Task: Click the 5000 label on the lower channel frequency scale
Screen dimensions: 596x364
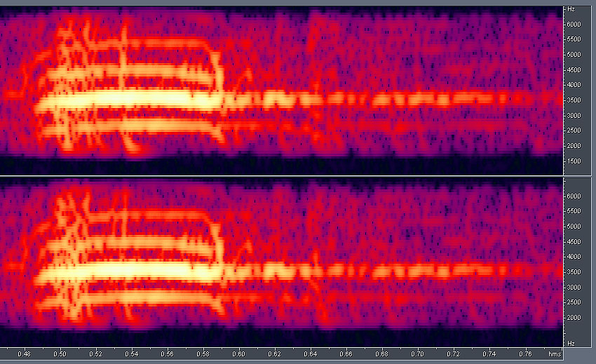Action: click(574, 227)
